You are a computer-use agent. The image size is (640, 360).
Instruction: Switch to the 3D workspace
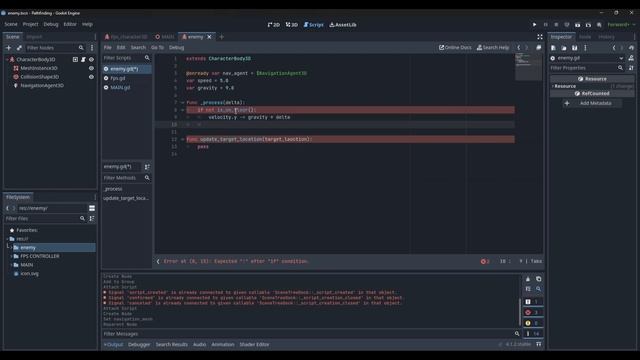tap(292, 24)
